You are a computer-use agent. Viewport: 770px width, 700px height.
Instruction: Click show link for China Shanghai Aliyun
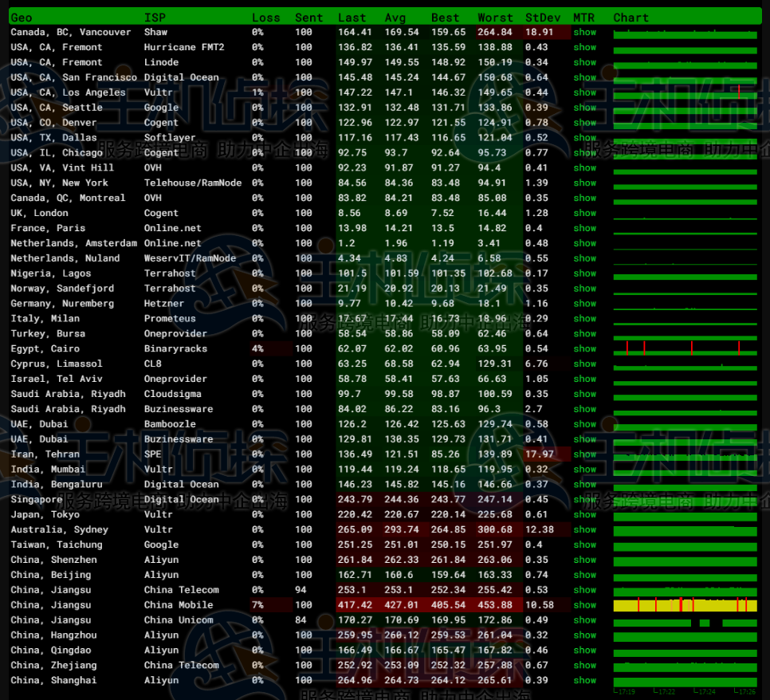(x=584, y=680)
